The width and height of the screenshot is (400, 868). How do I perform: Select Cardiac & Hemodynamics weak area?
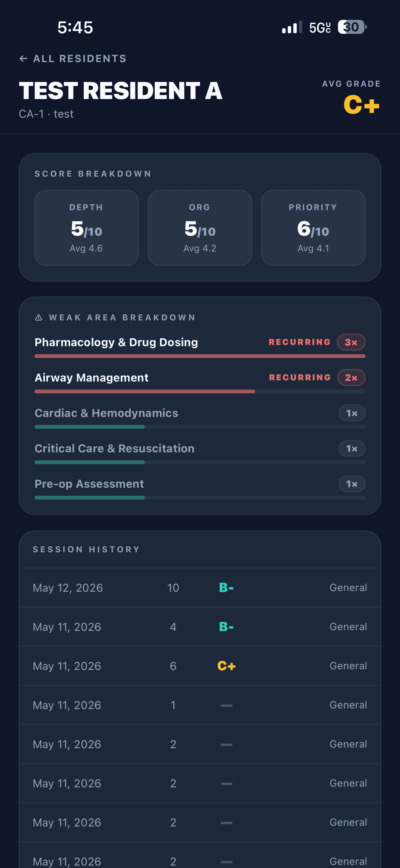point(106,413)
